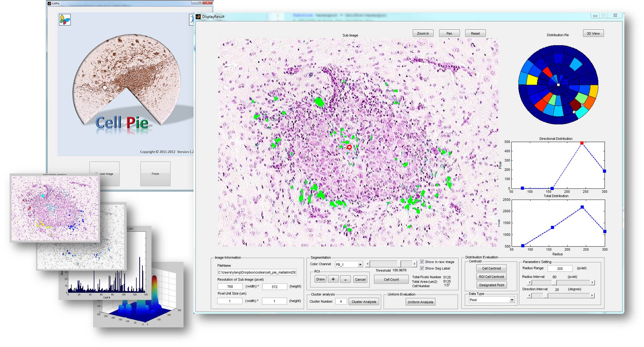
Task: Click the Reset button
Action: pos(475,33)
